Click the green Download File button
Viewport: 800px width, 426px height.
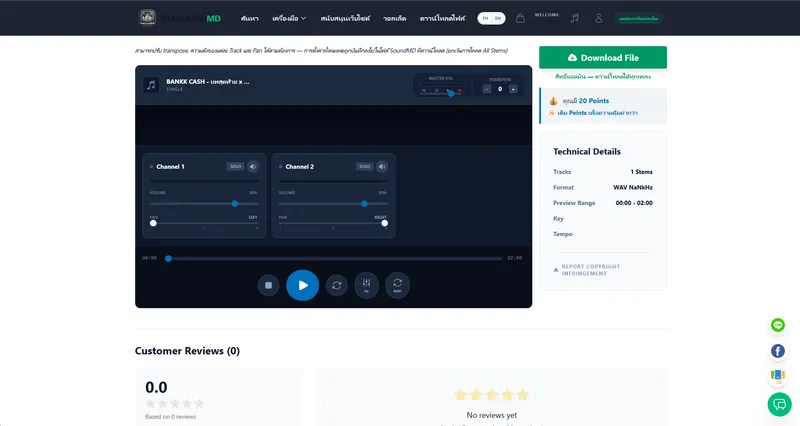[603, 57]
